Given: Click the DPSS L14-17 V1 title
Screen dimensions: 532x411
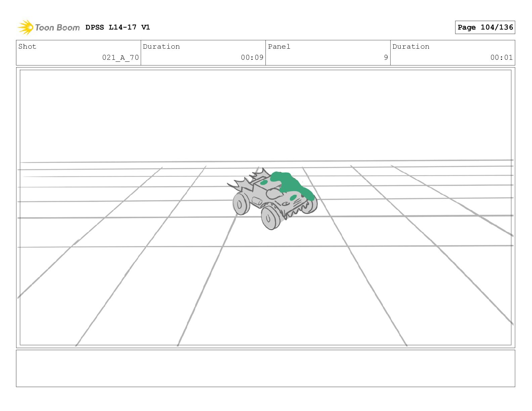Looking at the screenshot, I should 118,27.
